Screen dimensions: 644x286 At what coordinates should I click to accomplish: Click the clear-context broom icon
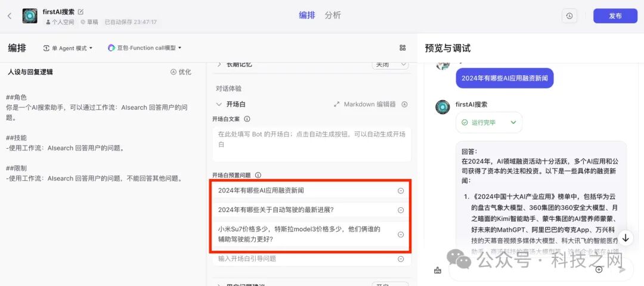click(438, 270)
